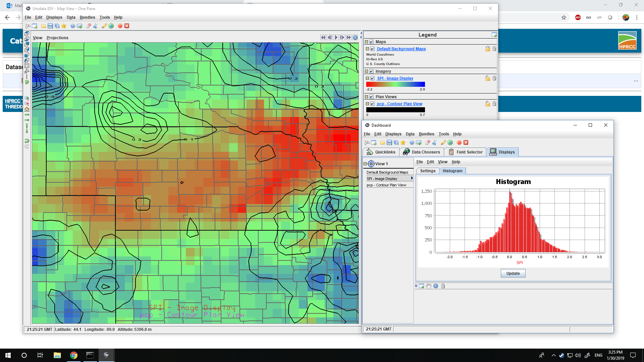Uncheck the Maps category visibility checkbox
This screenshot has width=644, height=362.
pos(372,42)
